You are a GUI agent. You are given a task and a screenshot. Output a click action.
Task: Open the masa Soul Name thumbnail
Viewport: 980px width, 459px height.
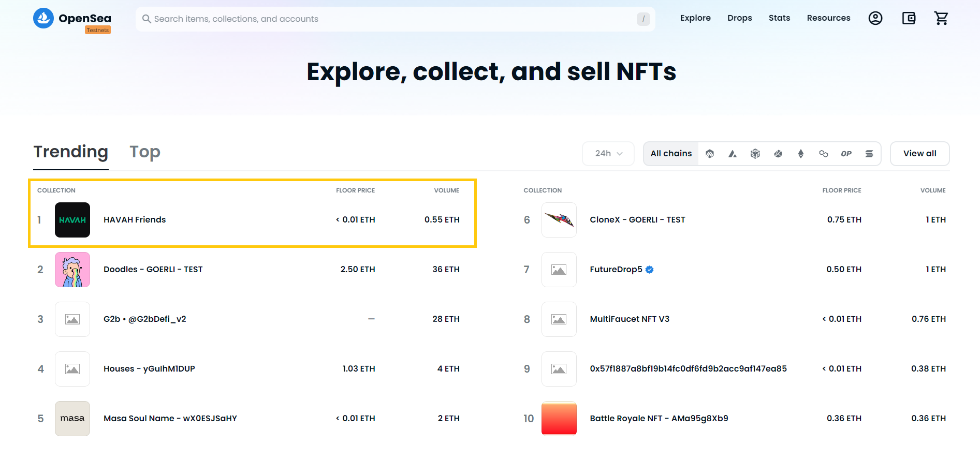pyautogui.click(x=72, y=419)
